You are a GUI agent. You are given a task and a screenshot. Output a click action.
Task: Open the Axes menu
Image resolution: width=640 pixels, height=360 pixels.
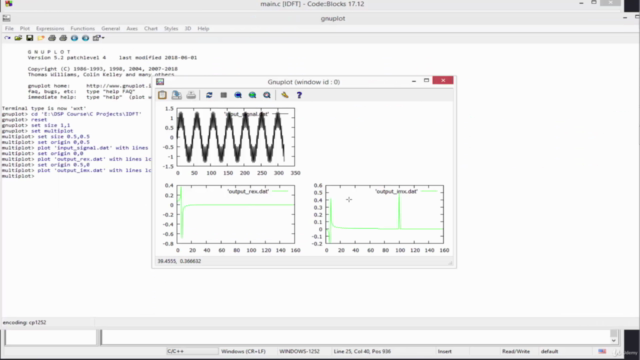[x=132, y=29]
